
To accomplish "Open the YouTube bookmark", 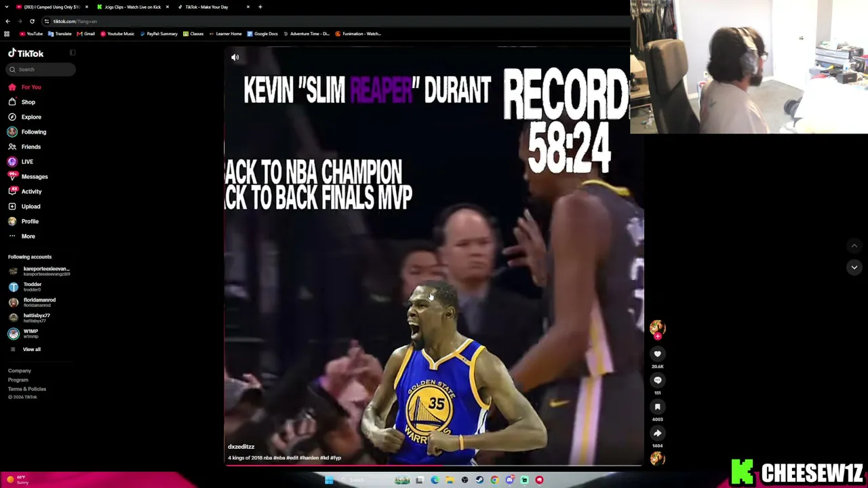I will 31,34.
